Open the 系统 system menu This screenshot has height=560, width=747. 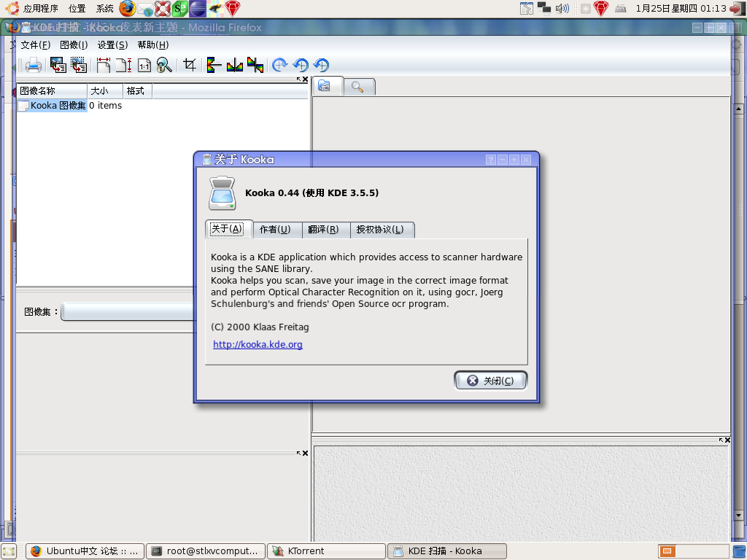(105, 9)
